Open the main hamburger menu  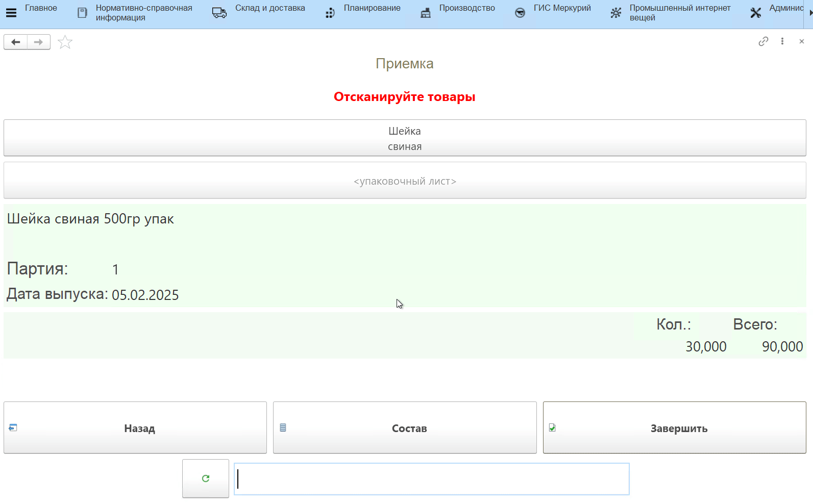tap(11, 13)
